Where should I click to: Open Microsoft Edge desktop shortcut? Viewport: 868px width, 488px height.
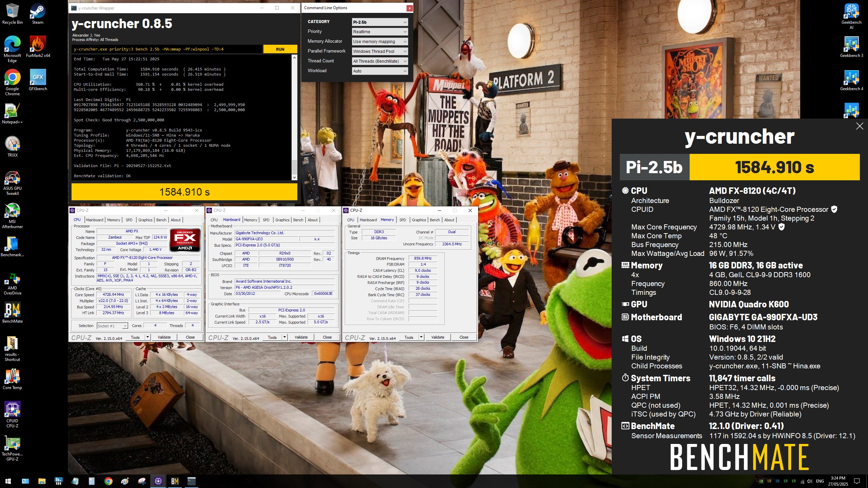tap(13, 49)
